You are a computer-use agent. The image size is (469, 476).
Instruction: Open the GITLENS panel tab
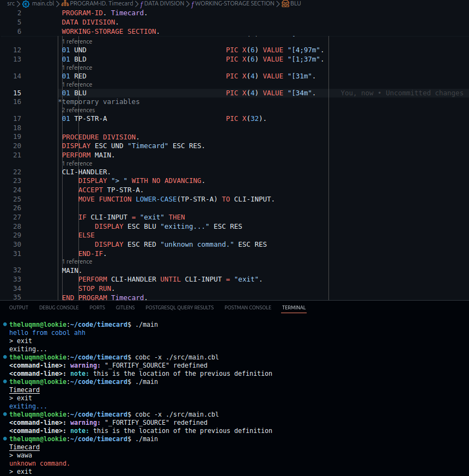tap(125, 308)
